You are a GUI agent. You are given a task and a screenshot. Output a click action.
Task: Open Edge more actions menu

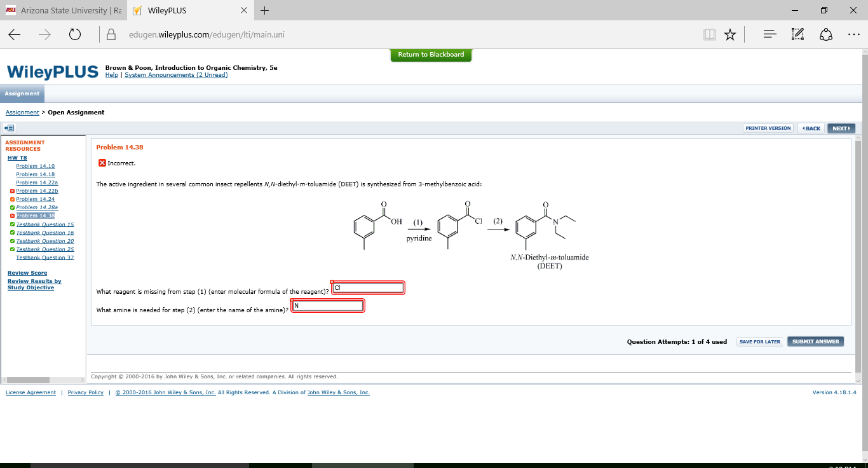point(854,34)
